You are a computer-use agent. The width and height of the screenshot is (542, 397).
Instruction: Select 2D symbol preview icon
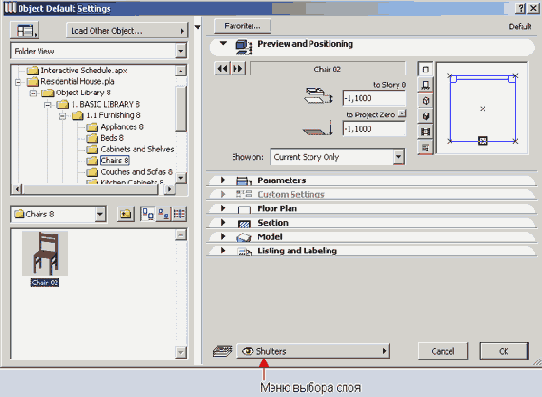pyautogui.click(x=426, y=69)
